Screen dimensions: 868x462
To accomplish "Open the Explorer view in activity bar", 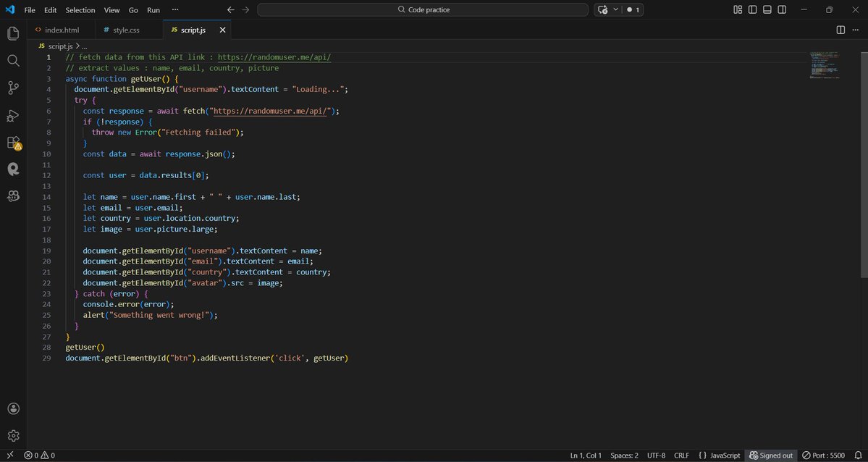I will point(13,33).
